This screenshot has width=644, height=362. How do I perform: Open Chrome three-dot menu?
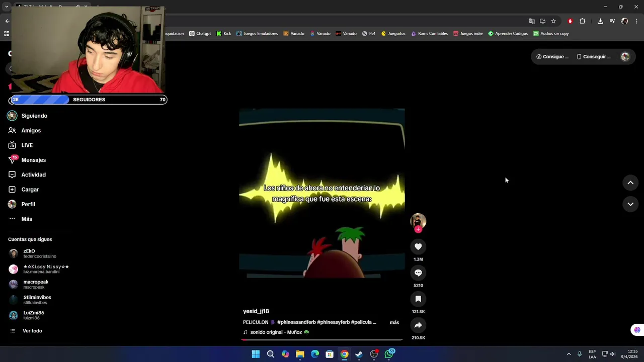pos(636,21)
